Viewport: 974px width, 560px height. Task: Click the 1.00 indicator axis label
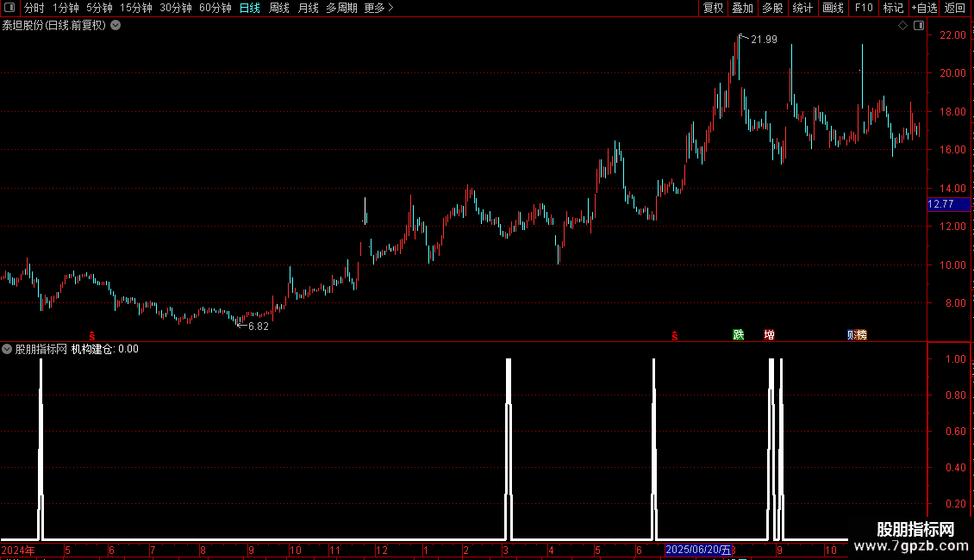955,359
